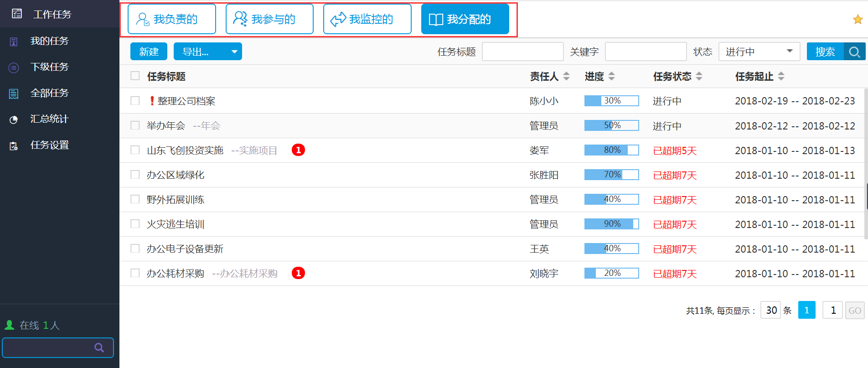Click the 90% progress bar for 火灾逃生培训
Screen dimensions: 868x368
pos(611,224)
